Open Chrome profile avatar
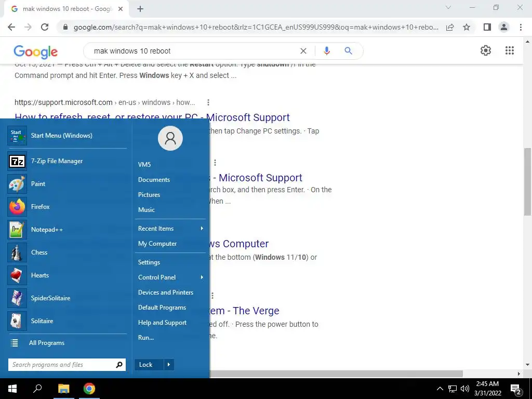Image resolution: width=532 pixels, height=399 pixels. [504, 27]
